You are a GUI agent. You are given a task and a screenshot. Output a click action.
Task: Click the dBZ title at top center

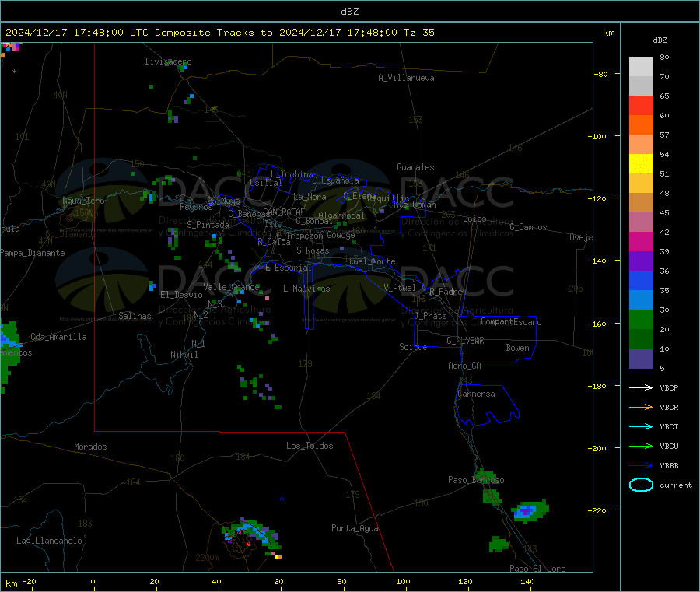[349, 12]
